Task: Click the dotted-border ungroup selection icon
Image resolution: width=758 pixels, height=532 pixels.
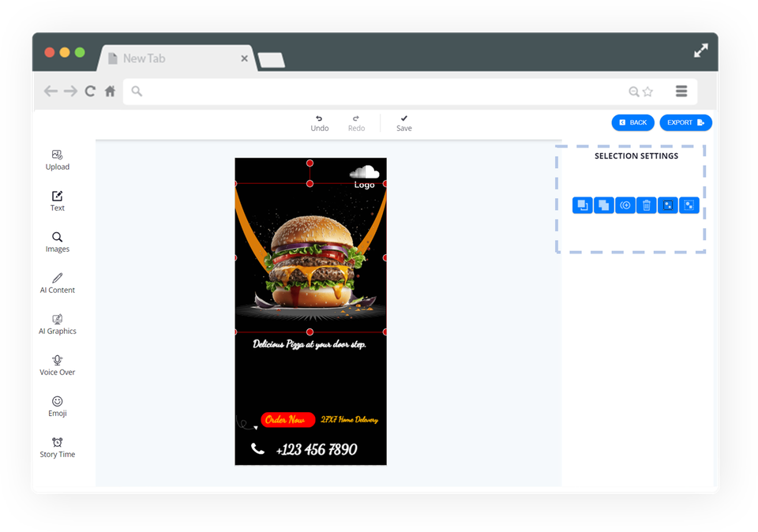Action: [689, 205]
